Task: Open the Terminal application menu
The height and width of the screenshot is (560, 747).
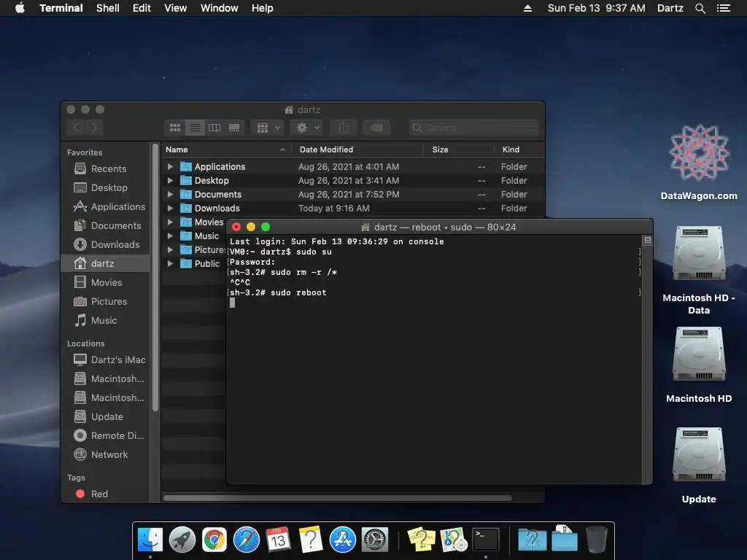Action: pyautogui.click(x=61, y=8)
